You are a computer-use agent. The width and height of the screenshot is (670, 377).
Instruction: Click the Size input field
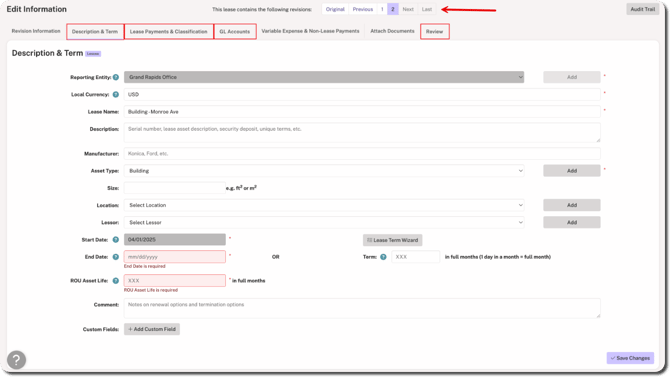coord(175,188)
